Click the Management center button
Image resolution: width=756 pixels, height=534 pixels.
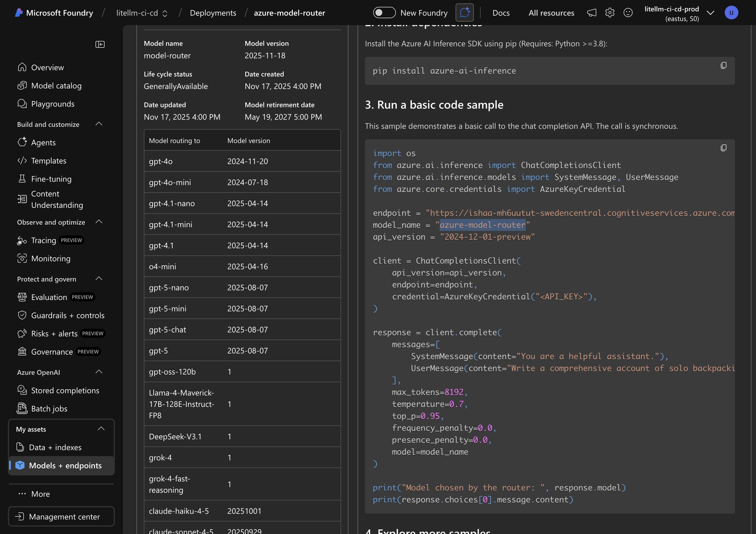click(x=61, y=516)
